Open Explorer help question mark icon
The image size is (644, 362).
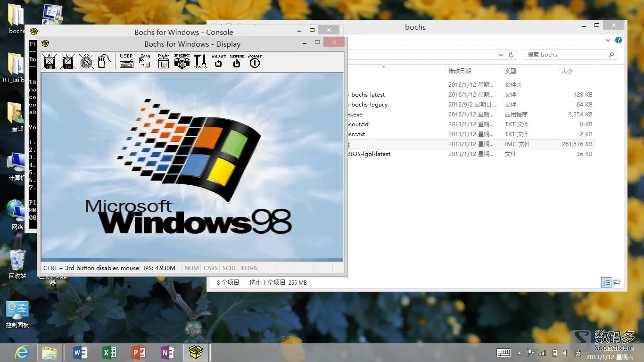(619, 41)
